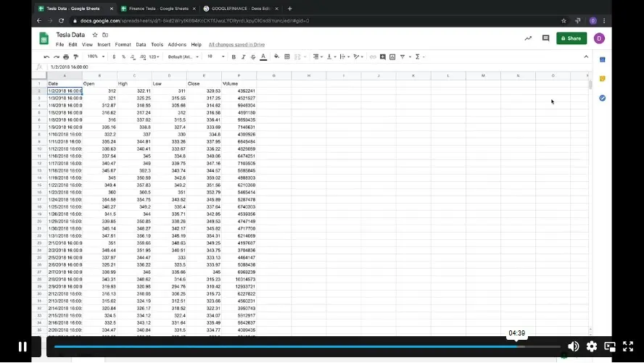The height and width of the screenshot is (363, 644).
Task: Click the browser address bar URL
Action: (x=194, y=20)
